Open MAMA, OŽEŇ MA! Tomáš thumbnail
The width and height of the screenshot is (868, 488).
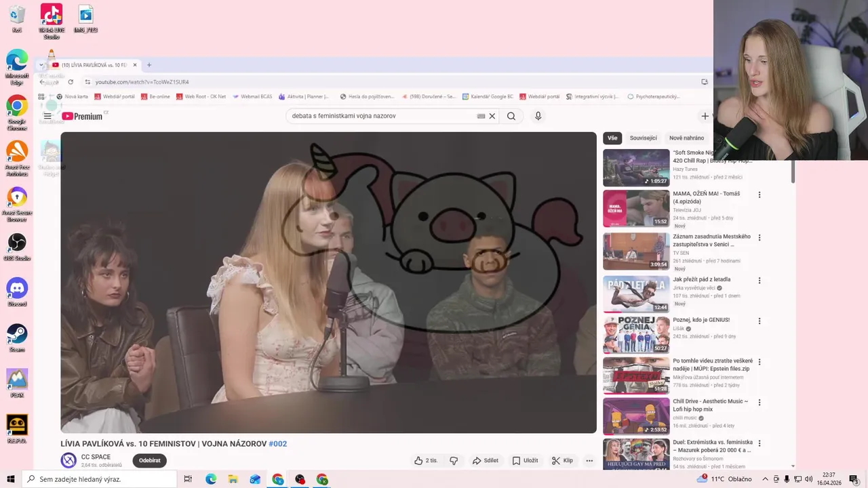[636, 208]
